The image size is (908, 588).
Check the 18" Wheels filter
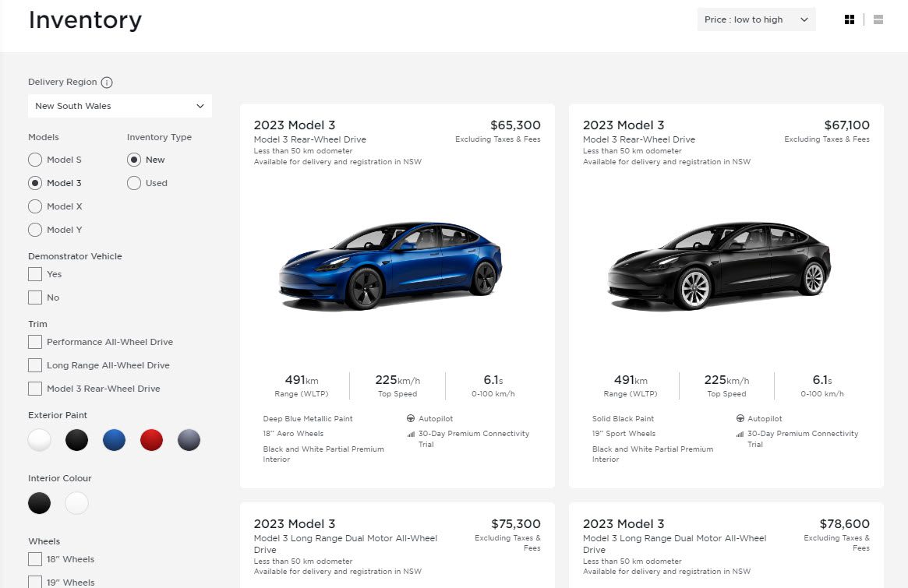[x=34, y=559]
